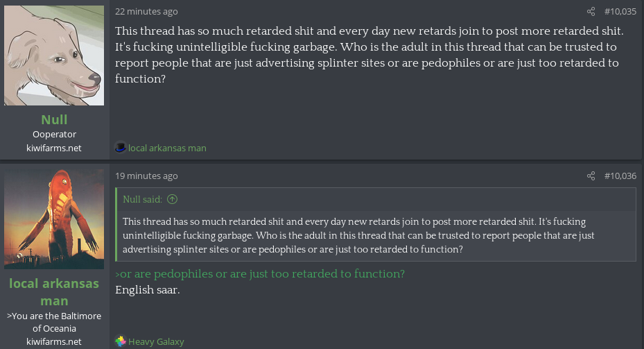Image resolution: width=644 pixels, height=349 pixels.
Task: Click the "Null said:" quote header
Action: pyautogui.click(x=143, y=200)
